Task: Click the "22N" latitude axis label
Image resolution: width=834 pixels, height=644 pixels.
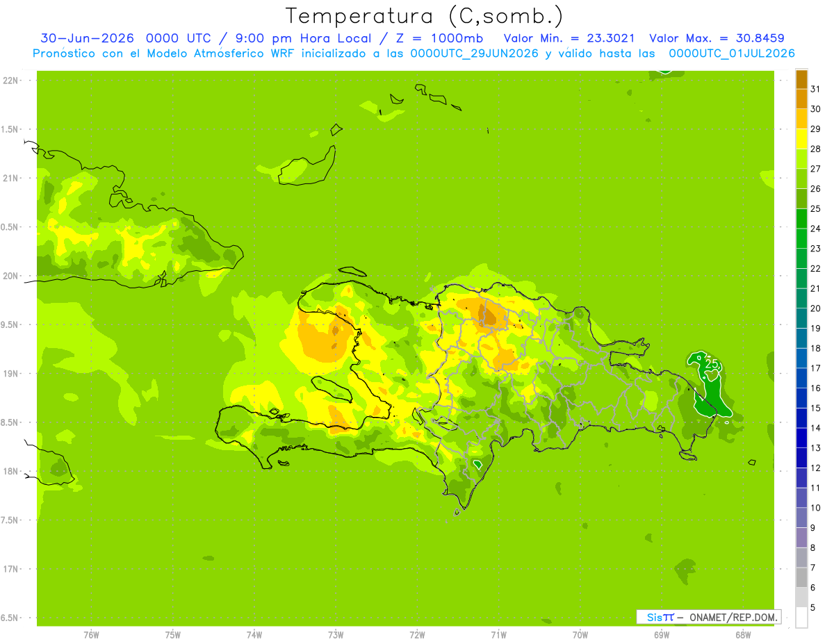Action: [x=10, y=81]
